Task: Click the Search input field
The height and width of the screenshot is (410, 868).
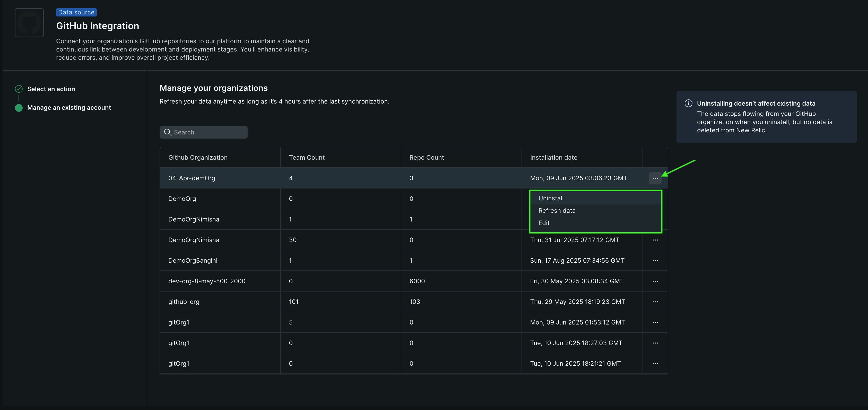Action: (204, 132)
